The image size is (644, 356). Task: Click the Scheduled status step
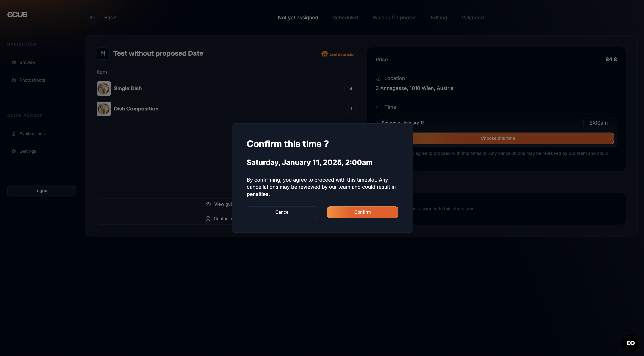(x=345, y=18)
